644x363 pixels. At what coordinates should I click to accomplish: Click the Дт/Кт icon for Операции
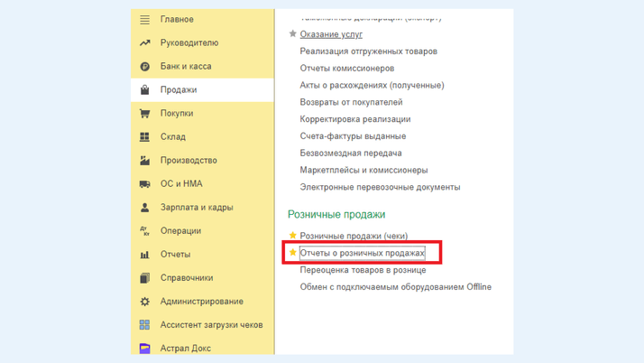pyautogui.click(x=144, y=231)
